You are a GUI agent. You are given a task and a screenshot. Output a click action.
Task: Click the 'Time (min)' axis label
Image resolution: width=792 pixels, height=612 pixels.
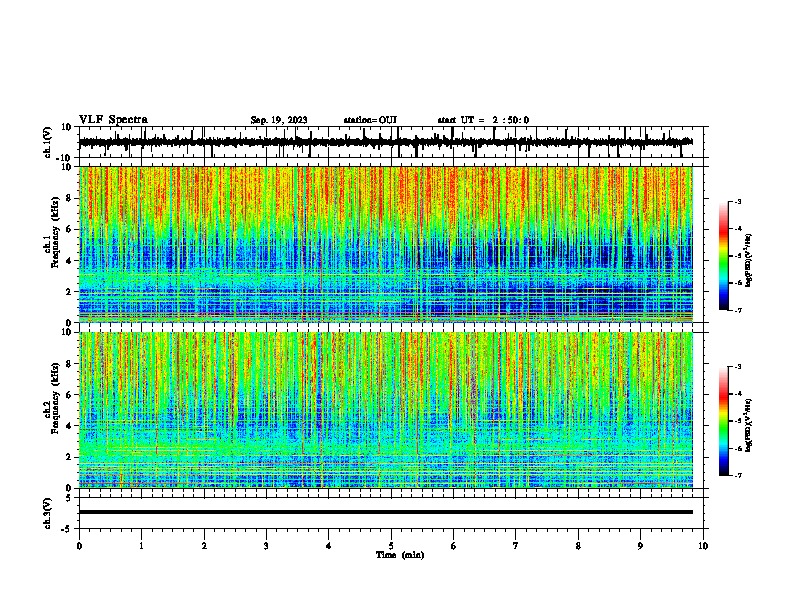400,555
